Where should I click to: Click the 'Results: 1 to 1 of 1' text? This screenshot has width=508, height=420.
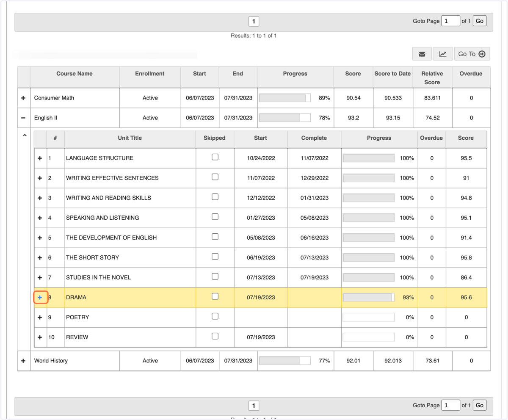pos(254,36)
